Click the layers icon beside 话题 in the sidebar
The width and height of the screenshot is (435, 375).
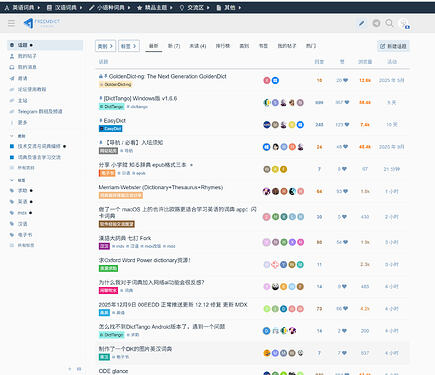(12, 45)
